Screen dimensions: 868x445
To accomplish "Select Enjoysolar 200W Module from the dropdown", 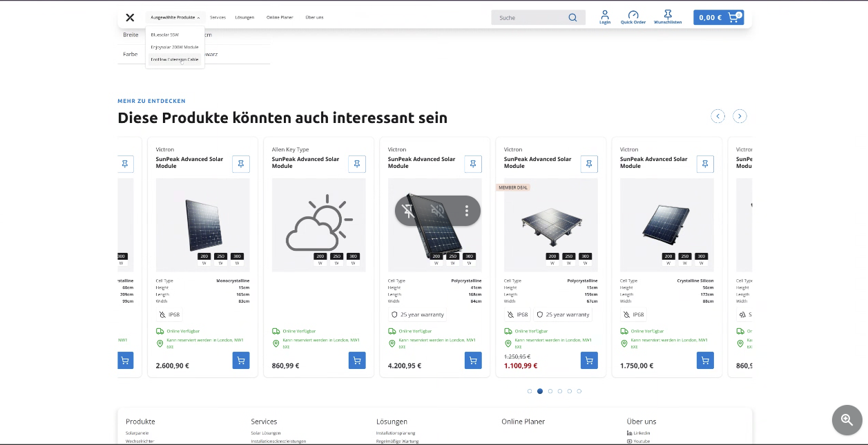I will pyautogui.click(x=174, y=47).
